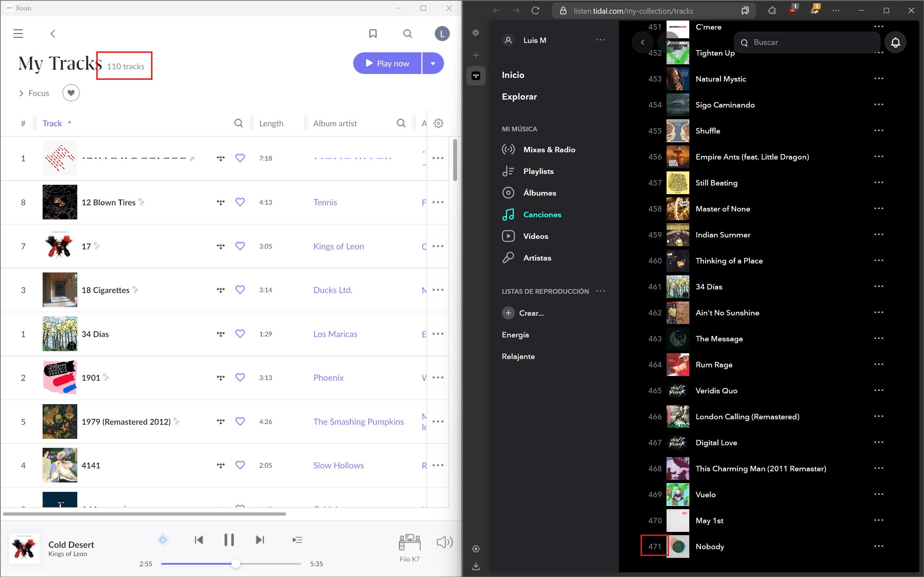Click Play now button
Image resolution: width=924 pixels, height=577 pixels.
point(387,64)
